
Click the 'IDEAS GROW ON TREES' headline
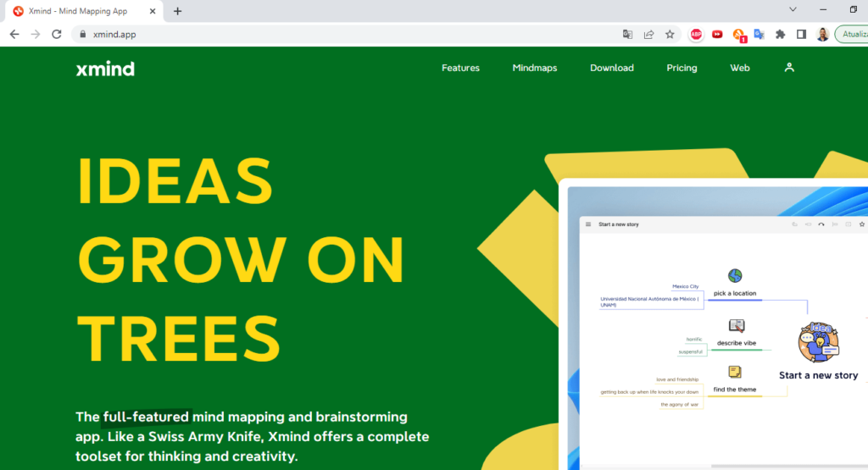242,259
